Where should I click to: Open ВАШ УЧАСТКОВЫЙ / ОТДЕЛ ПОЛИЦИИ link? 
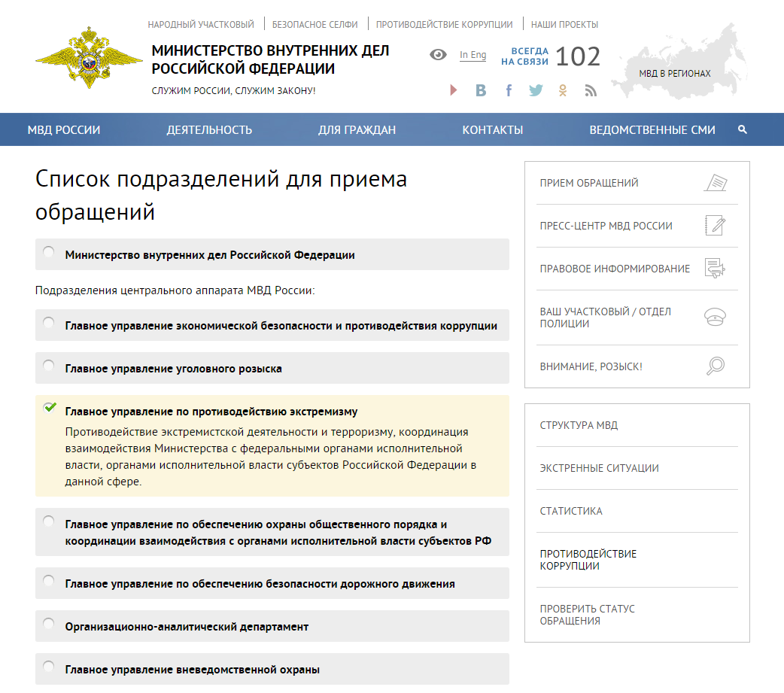pos(605,318)
